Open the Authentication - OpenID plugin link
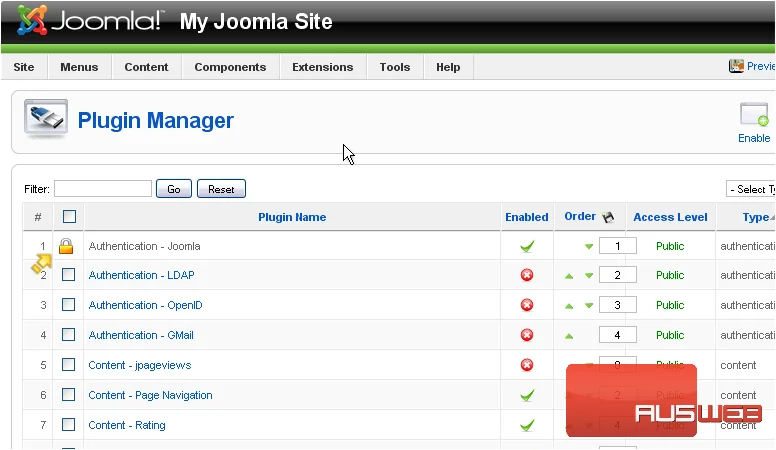Image resolution: width=776 pixels, height=450 pixels. [146, 305]
